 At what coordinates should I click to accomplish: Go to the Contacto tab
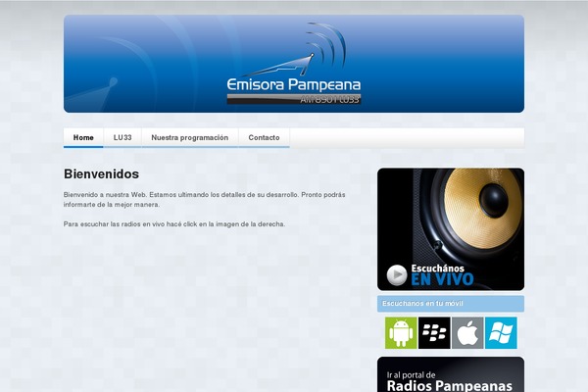(x=264, y=137)
